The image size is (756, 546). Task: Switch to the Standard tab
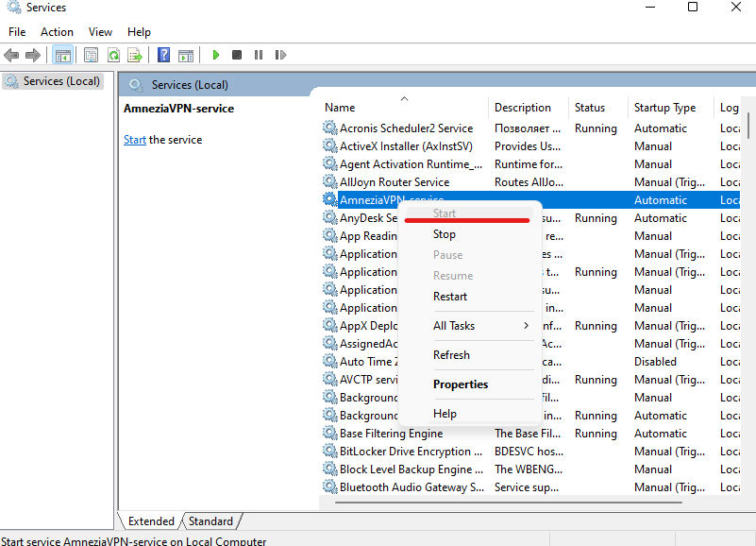[x=210, y=521]
